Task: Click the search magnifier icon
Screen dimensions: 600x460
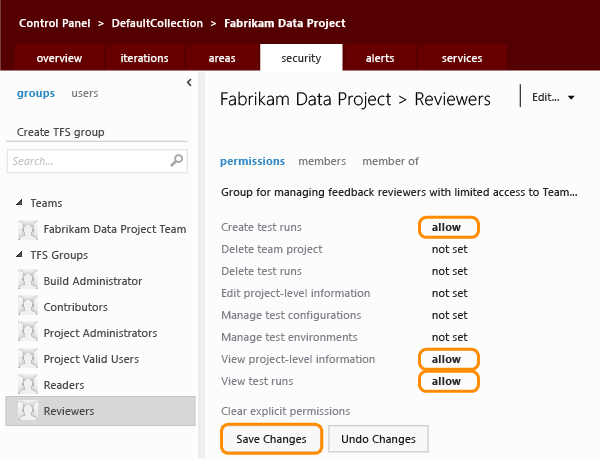Action: 176,161
